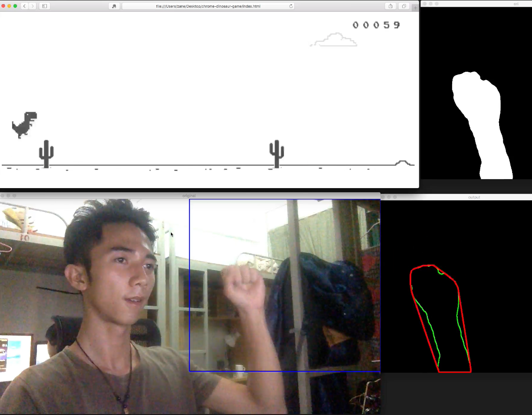Viewport: 532px width, 415px height.
Task: Go forward with Safari's forward arrow
Action: click(32, 6)
